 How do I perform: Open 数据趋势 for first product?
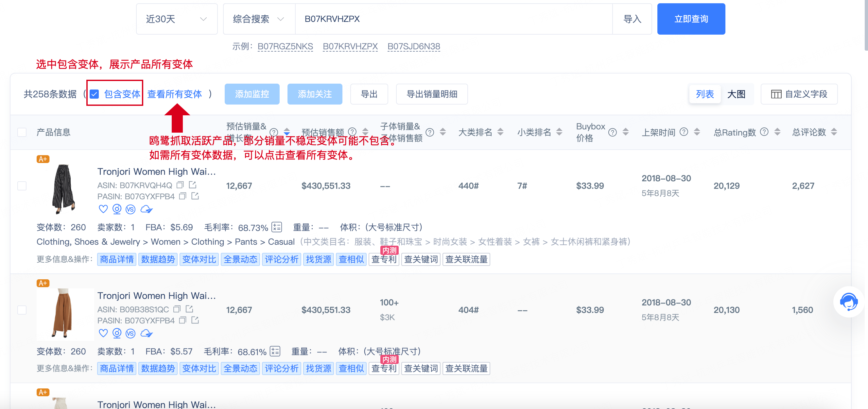pyautogui.click(x=158, y=259)
